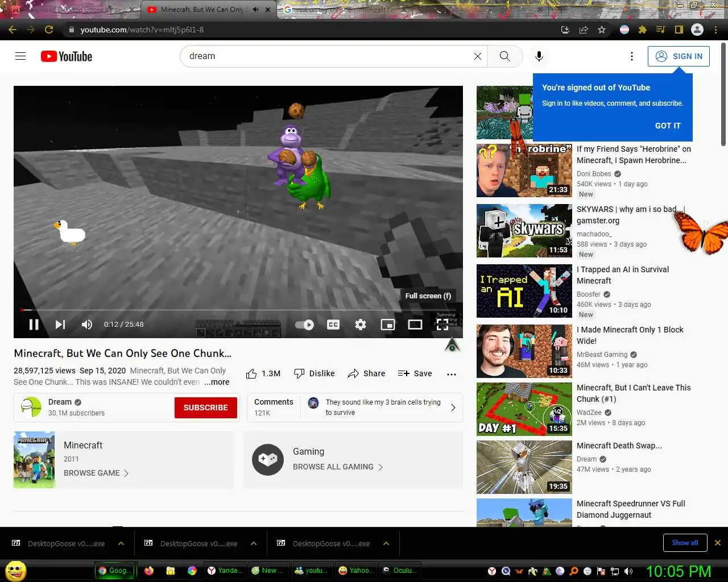The width and height of the screenshot is (728, 582).
Task: Show all downloads
Action: (685, 543)
